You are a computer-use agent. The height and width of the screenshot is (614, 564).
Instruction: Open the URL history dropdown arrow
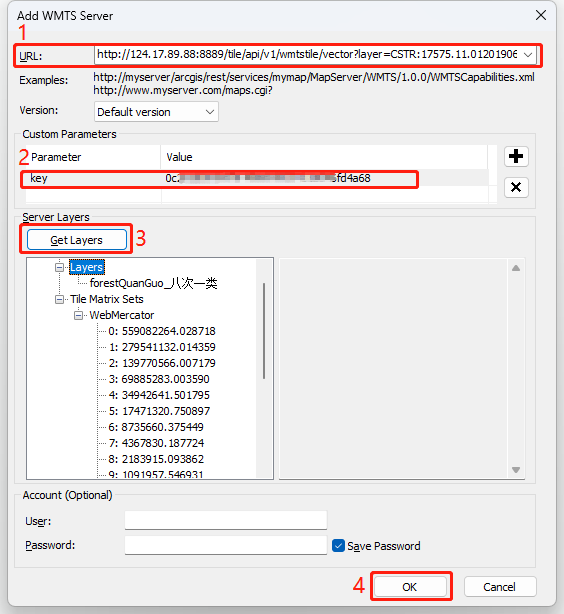click(x=528, y=54)
